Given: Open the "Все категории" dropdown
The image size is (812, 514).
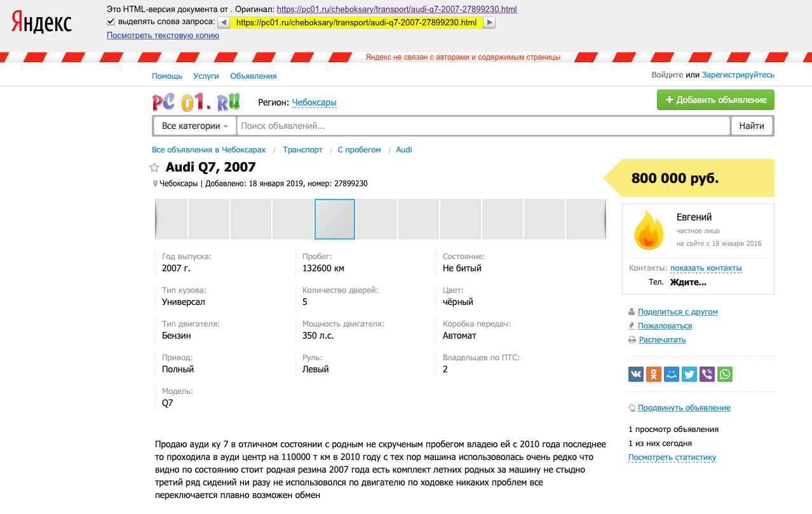Looking at the screenshot, I should [195, 126].
